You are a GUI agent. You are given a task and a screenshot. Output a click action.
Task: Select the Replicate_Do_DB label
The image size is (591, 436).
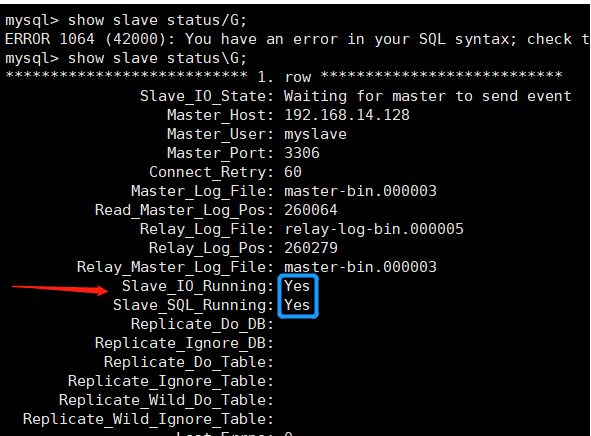[202, 324]
